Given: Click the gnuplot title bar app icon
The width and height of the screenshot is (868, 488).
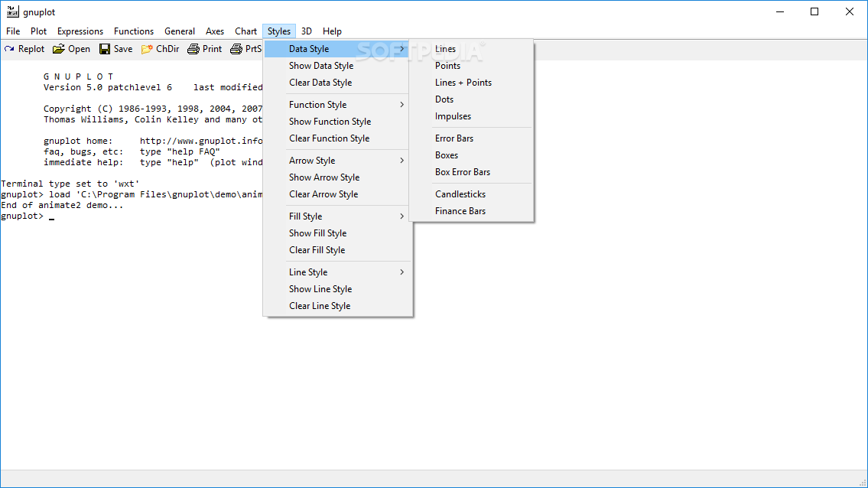Looking at the screenshot, I should point(13,11).
